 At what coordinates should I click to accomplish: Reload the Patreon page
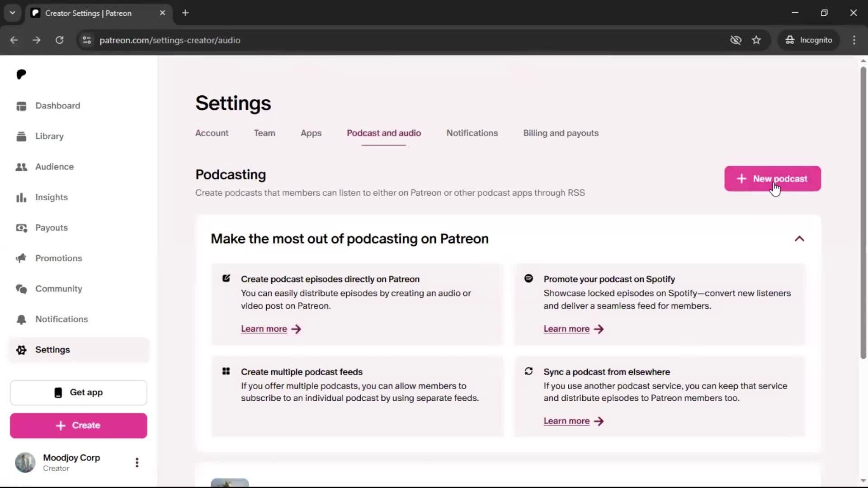tap(60, 40)
